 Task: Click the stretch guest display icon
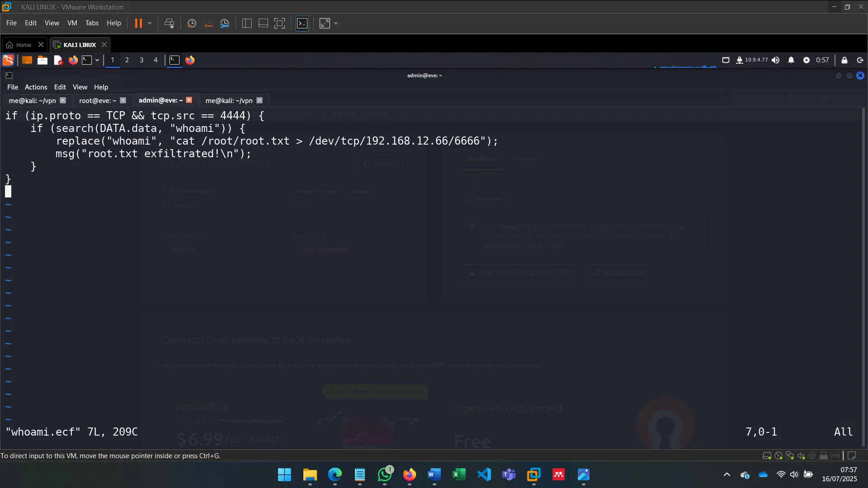click(325, 23)
